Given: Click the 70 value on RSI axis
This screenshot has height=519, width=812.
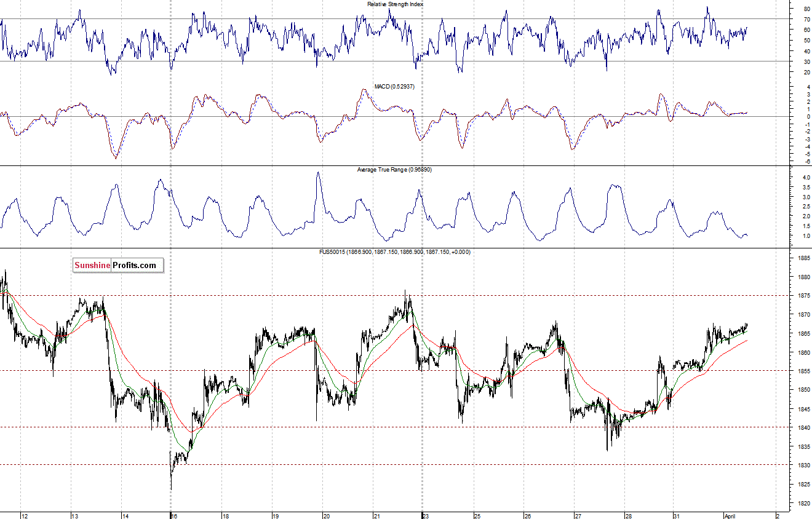Looking at the screenshot, I should [x=806, y=20].
